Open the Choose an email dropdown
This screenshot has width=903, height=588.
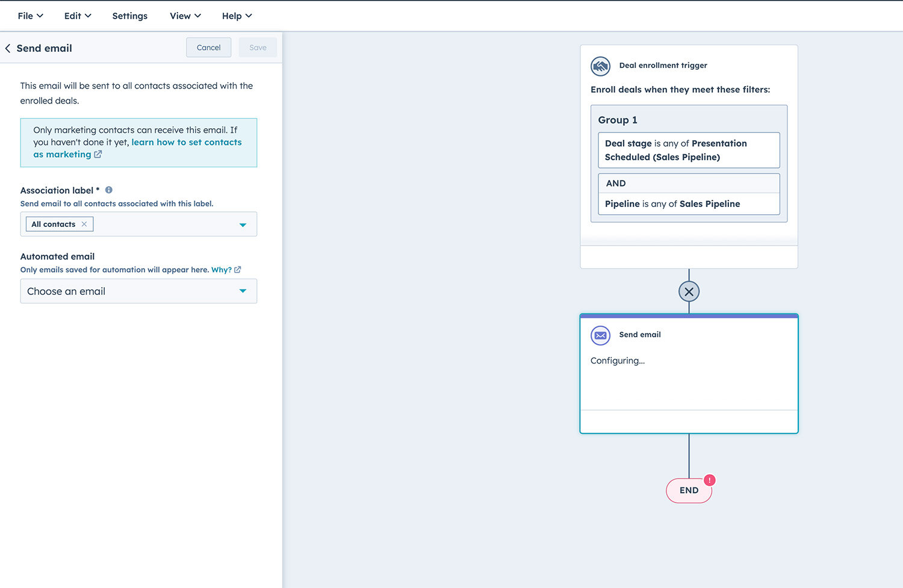pos(243,291)
